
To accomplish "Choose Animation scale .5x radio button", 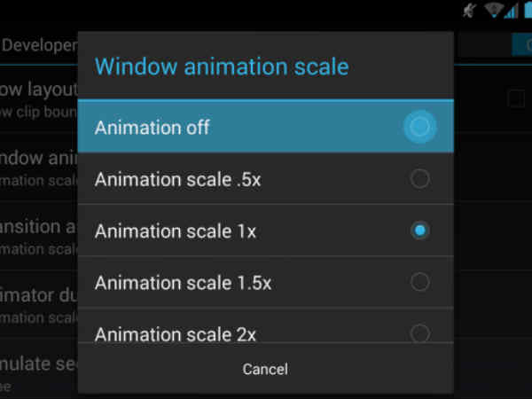I will pos(420,179).
